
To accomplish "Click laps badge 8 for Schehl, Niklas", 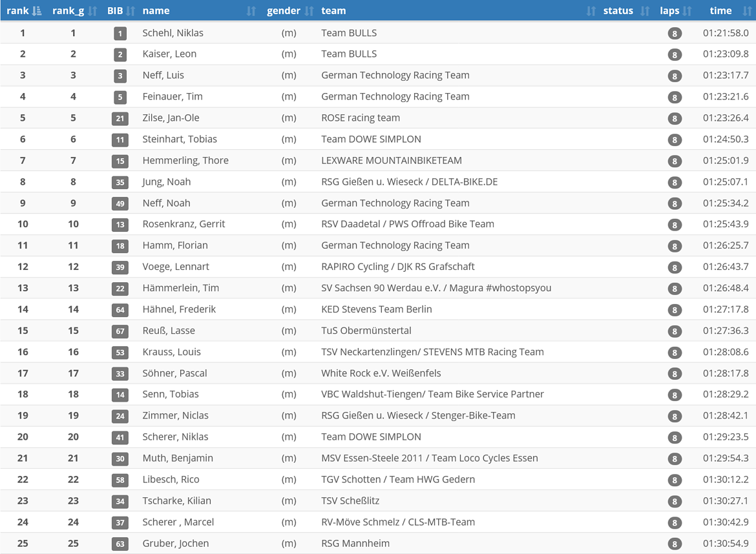I will tap(675, 33).
